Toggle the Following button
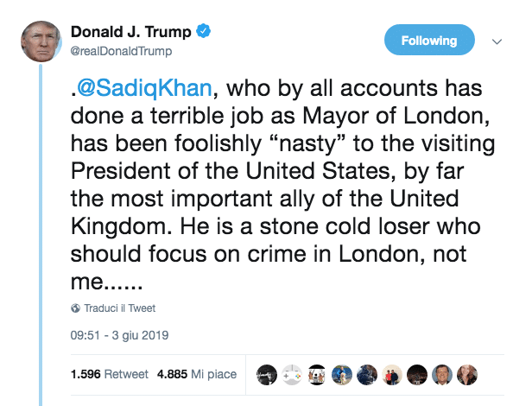 [429, 40]
